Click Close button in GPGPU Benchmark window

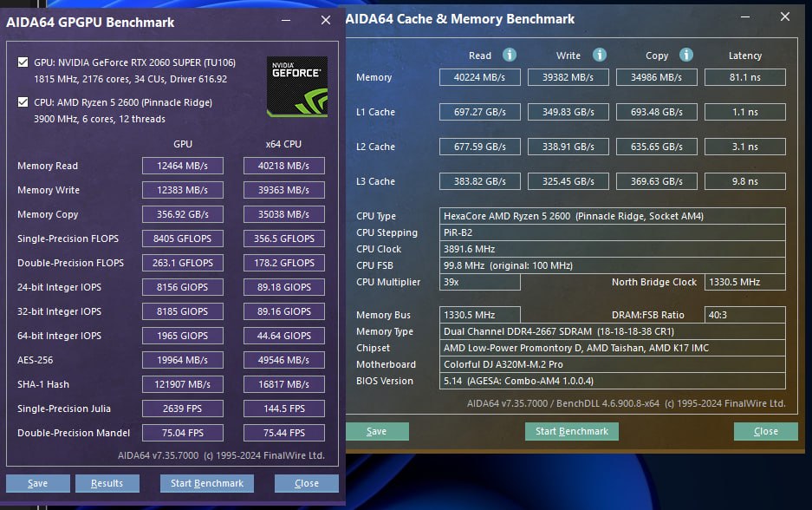[x=307, y=483]
